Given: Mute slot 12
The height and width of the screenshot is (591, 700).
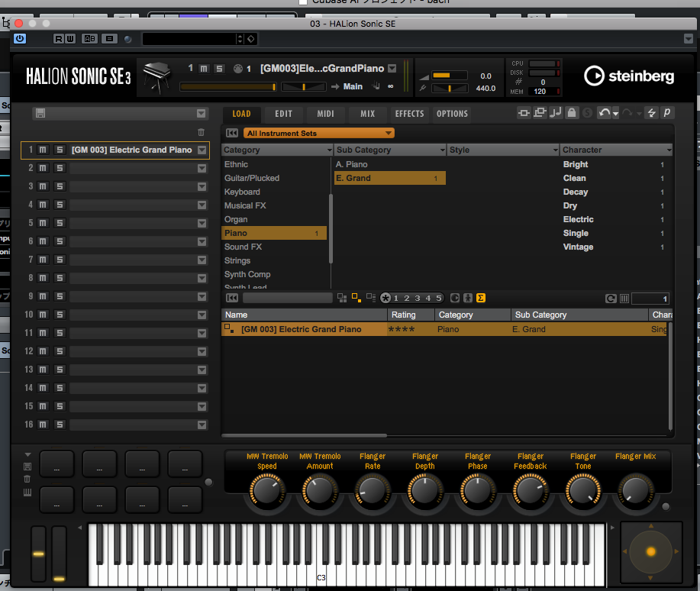Looking at the screenshot, I should [43, 351].
